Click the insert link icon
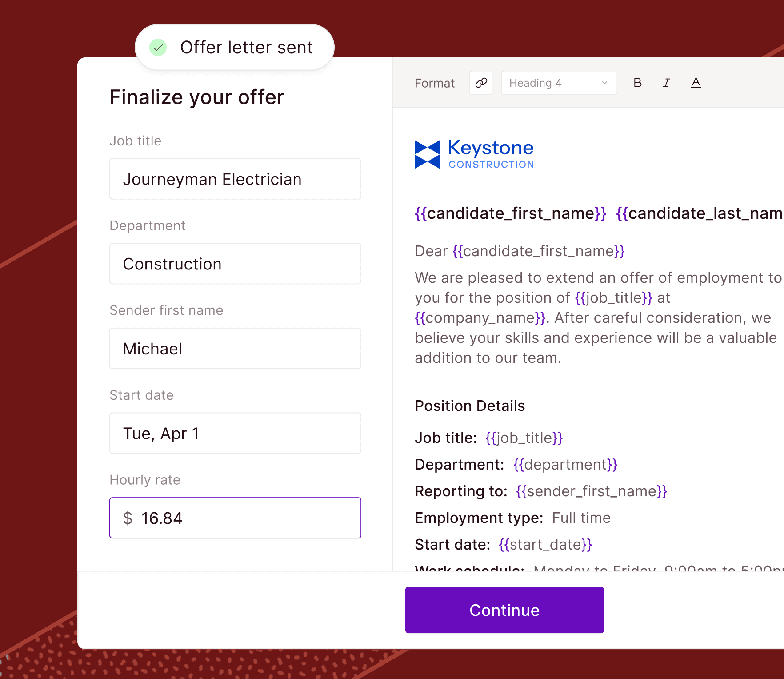 [481, 83]
